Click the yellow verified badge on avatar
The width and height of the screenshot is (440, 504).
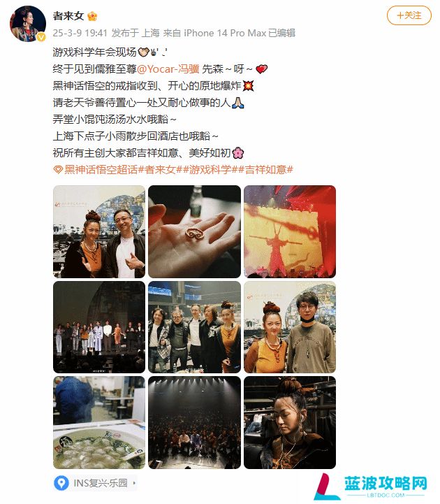[x=41, y=37]
